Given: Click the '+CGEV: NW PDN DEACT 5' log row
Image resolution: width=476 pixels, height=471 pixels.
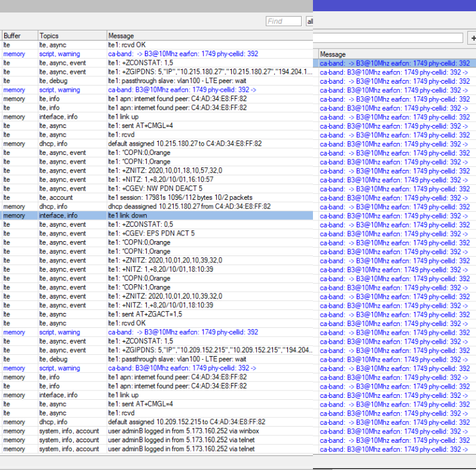Looking at the screenshot, I should click(x=156, y=189).
